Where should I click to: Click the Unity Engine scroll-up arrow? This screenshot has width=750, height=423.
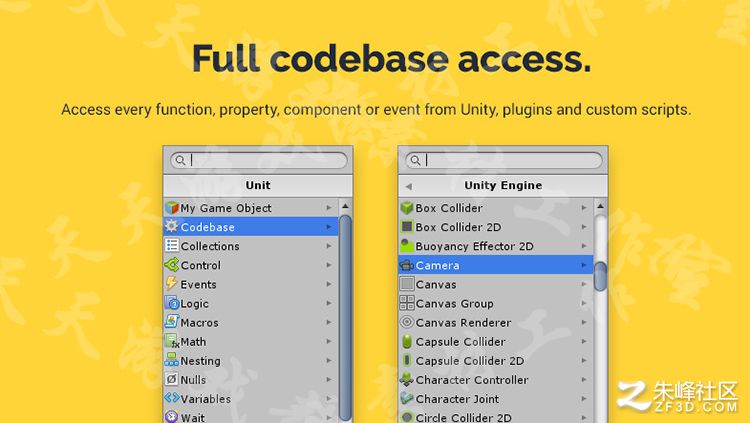pyautogui.click(x=600, y=206)
